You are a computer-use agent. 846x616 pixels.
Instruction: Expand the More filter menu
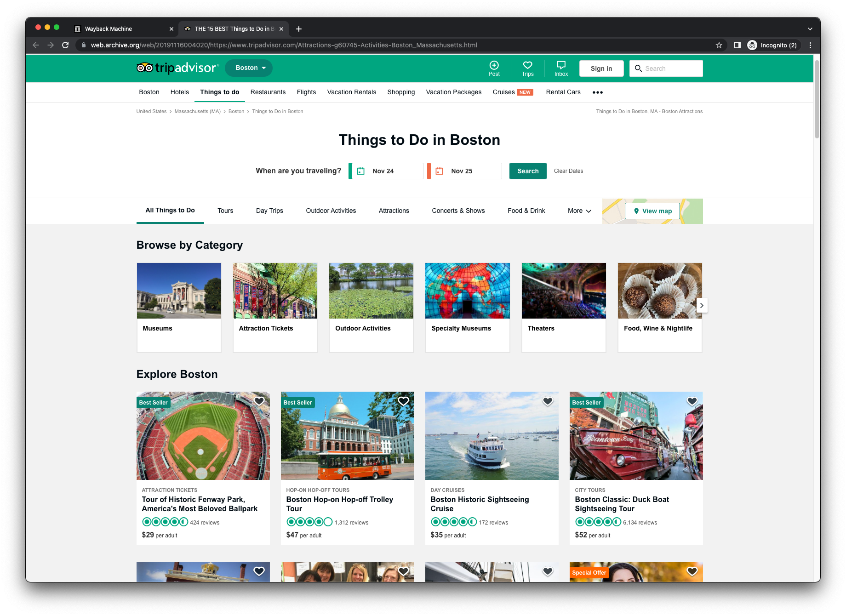click(x=578, y=211)
